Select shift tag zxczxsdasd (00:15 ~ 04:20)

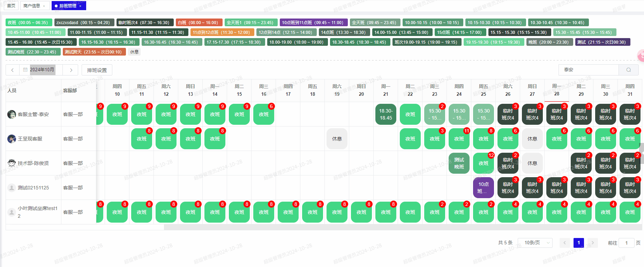[84, 23]
